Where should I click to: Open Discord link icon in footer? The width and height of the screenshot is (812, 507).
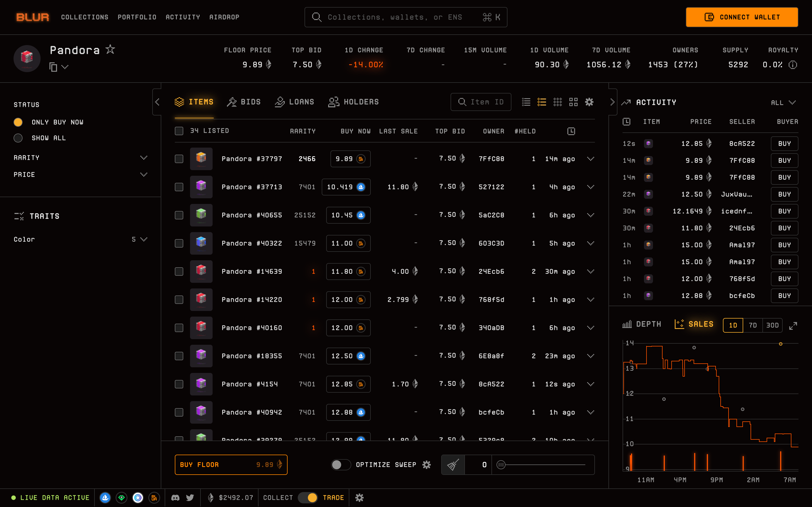click(x=175, y=498)
